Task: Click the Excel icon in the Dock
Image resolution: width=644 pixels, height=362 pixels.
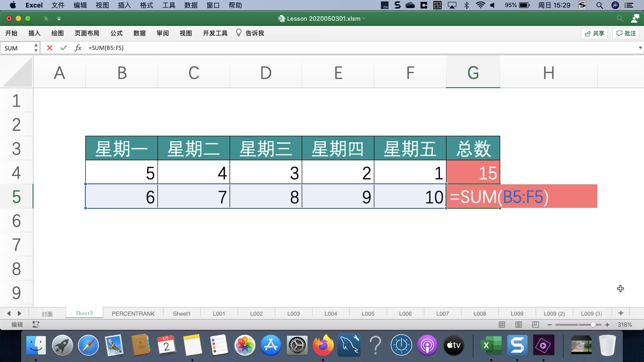Action: tap(491, 345)
